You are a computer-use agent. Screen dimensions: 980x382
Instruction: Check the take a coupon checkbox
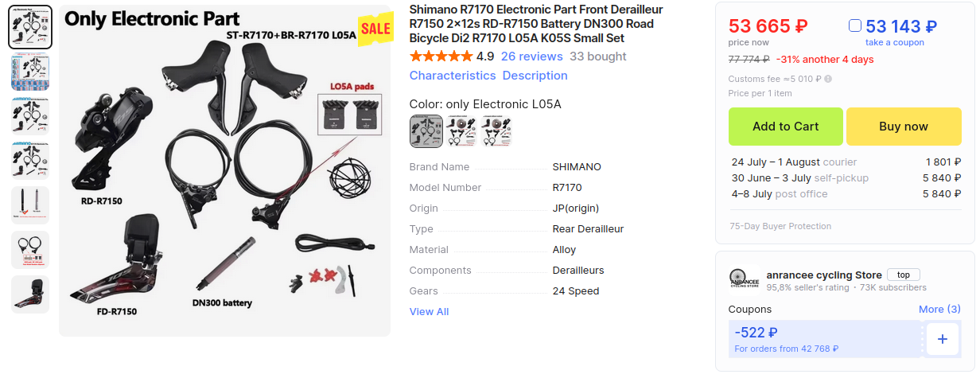click(855, 26)
